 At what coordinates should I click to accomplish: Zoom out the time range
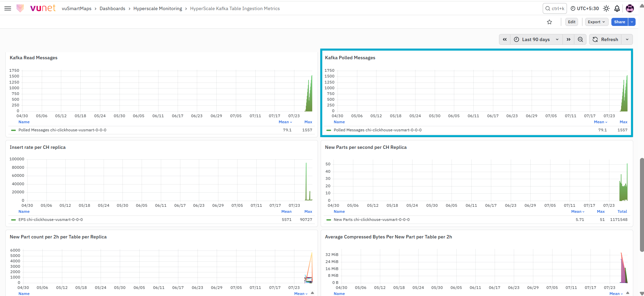tap(580, 39)
